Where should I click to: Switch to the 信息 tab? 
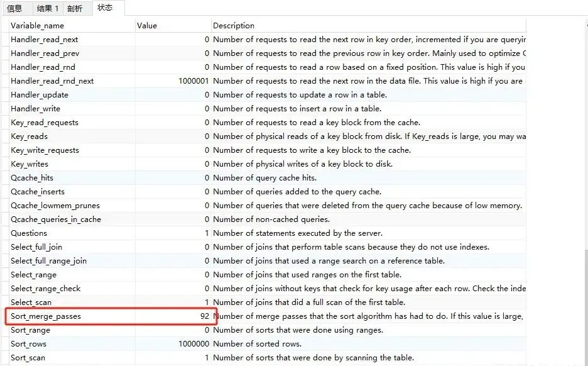tap(14, 8)
